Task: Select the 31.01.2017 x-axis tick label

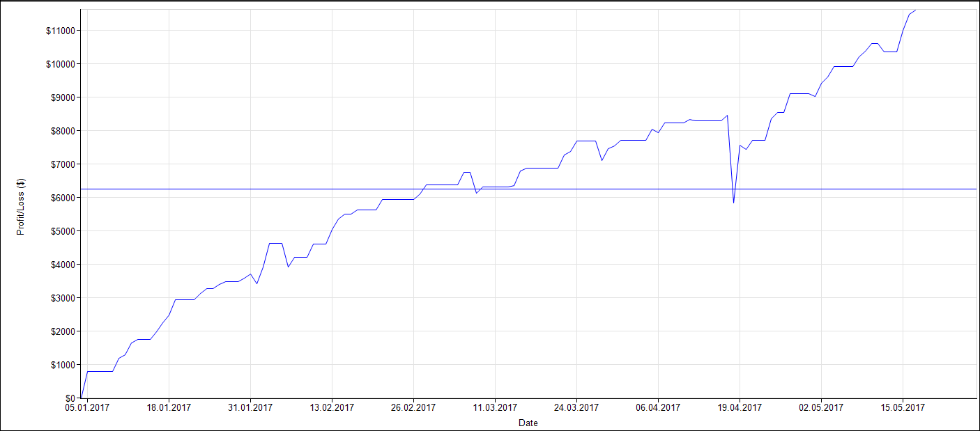Action: (x=250, y=408)
